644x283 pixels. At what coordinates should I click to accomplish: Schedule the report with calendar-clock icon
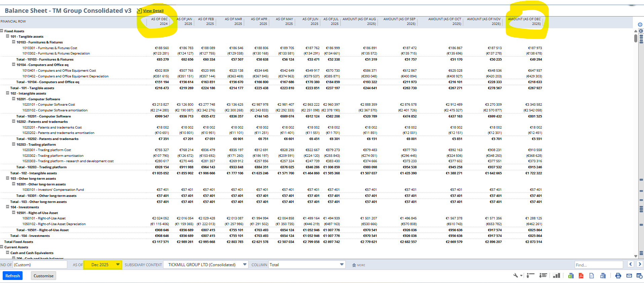coord(639,276)
